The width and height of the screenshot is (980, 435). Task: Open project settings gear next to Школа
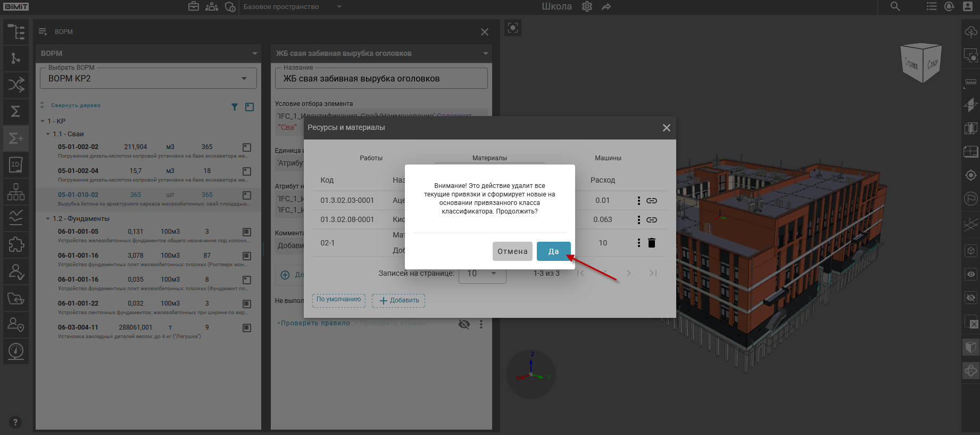click(x=587, y=7)
